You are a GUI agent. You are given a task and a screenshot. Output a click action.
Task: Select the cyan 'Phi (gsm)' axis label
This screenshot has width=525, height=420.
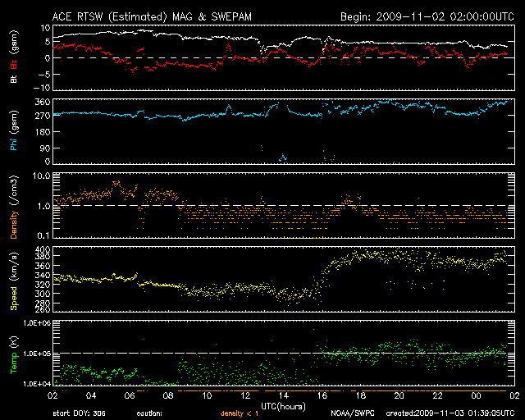[14, 130]
